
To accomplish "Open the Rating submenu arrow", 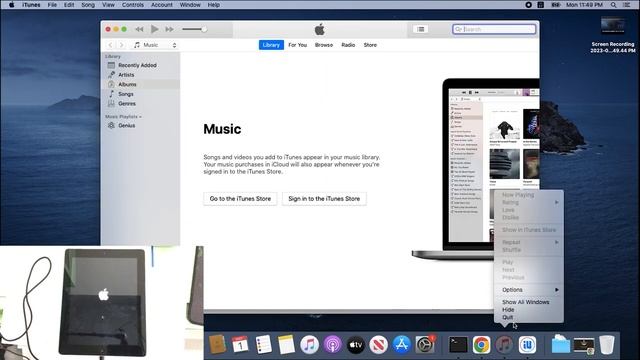I will click(557, 202).
